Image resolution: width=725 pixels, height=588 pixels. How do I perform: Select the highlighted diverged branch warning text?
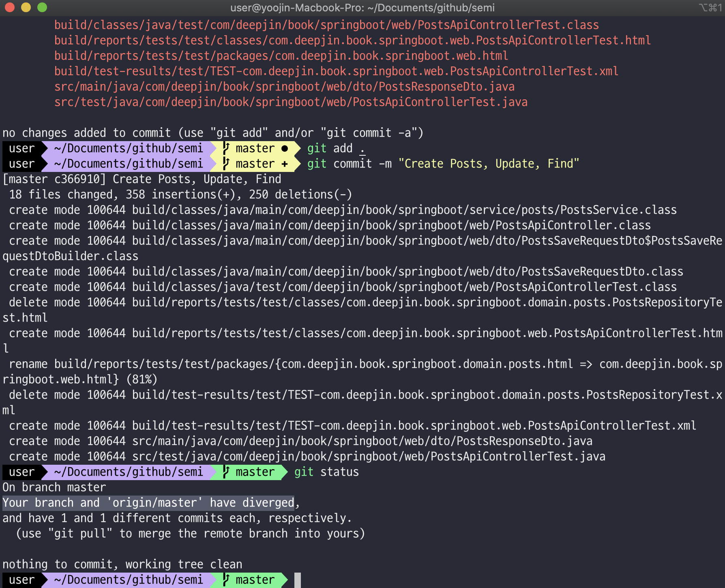click(x=148, y=502)
